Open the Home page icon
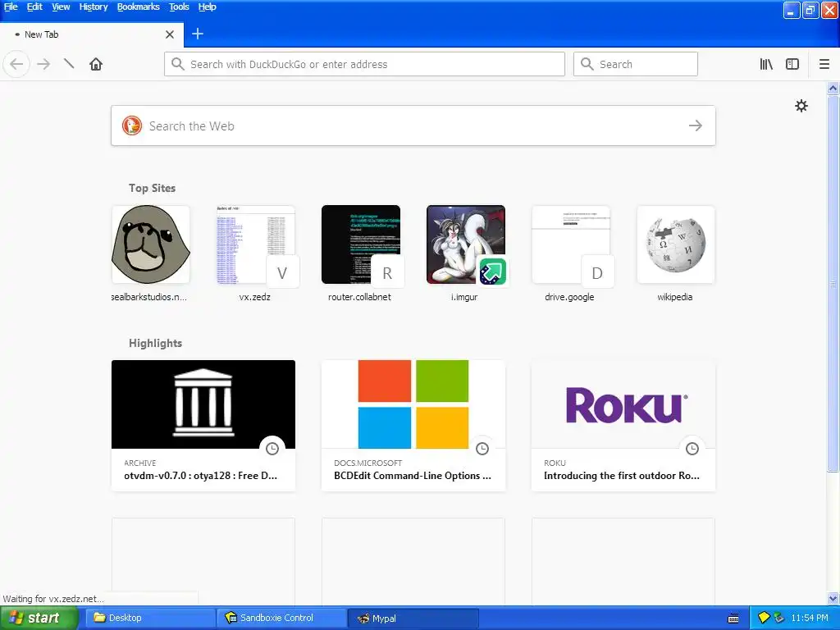Image resolution: width=840 pixels, height=630 pixels. point(96,64)
